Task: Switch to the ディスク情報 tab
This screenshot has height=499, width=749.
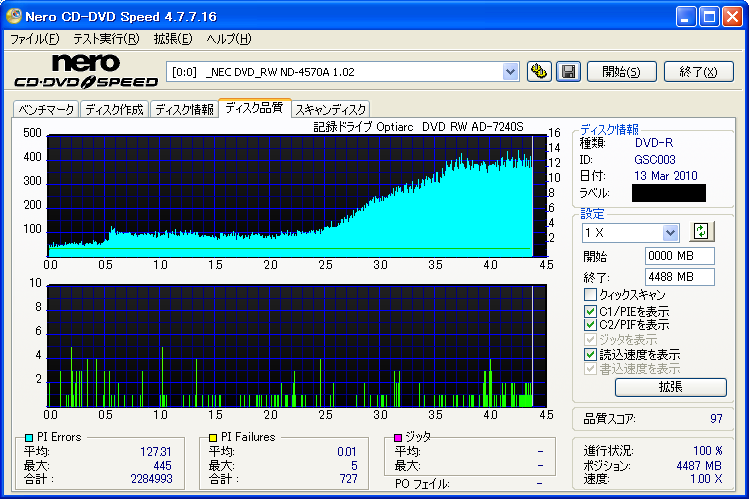Action: click(x=184, y=110)
